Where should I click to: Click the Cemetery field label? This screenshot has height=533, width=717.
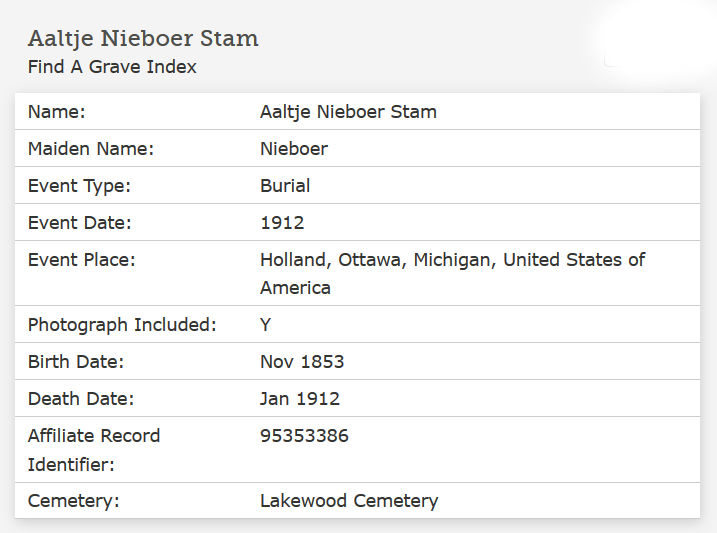click(74, 501)
